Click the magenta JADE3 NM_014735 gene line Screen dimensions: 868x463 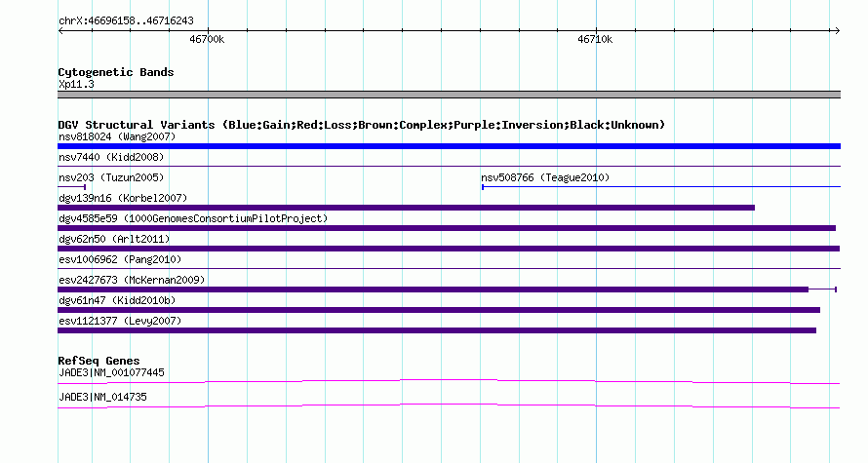click(449, 406)
